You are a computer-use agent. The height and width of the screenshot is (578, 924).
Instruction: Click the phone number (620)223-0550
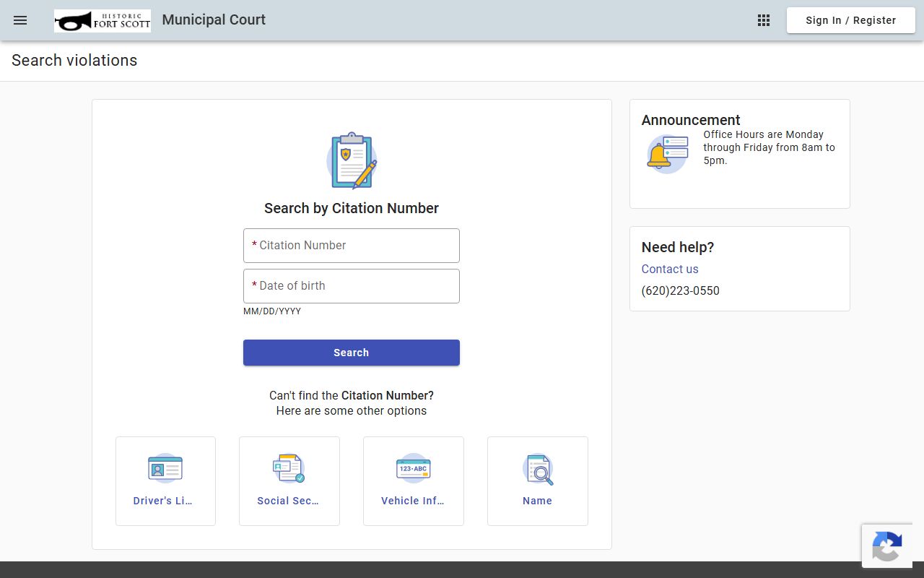point(681,290)
